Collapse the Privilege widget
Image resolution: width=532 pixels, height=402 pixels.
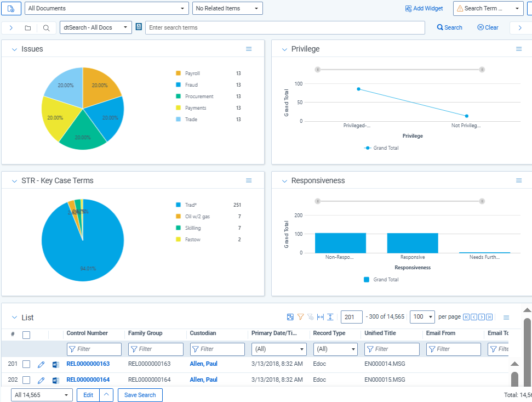(284, 49)
